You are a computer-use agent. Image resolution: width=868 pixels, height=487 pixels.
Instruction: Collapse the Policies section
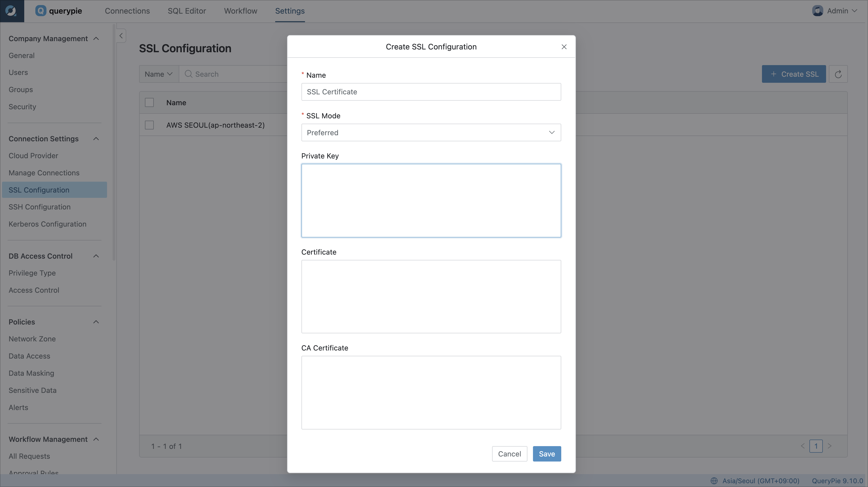(96, 322)
